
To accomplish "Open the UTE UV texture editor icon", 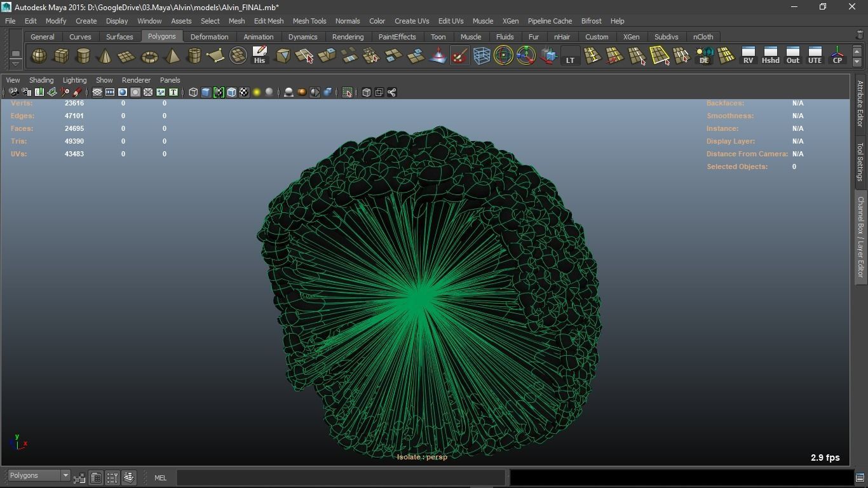I will (x=815, y=56).
